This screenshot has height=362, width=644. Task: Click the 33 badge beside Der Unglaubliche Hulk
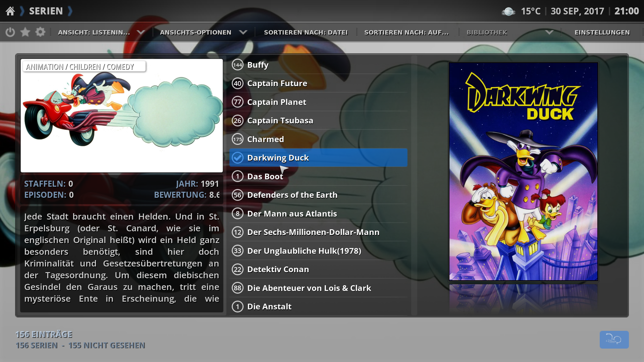(237, 251)
